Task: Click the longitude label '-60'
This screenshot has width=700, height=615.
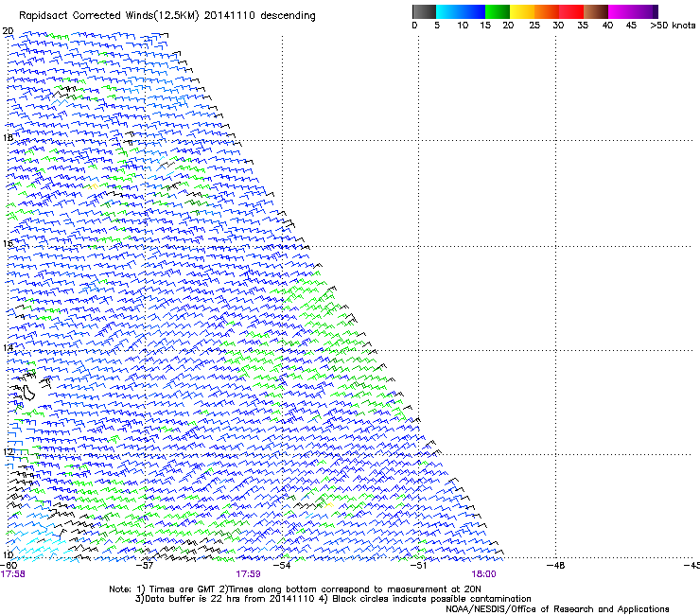Action: click(x=9, y=566)
